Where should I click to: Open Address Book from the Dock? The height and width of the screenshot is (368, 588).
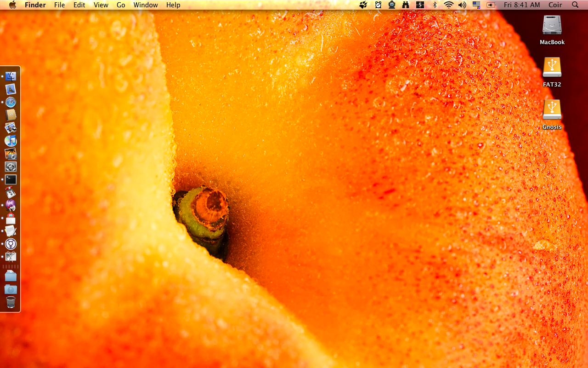(11, 115)
